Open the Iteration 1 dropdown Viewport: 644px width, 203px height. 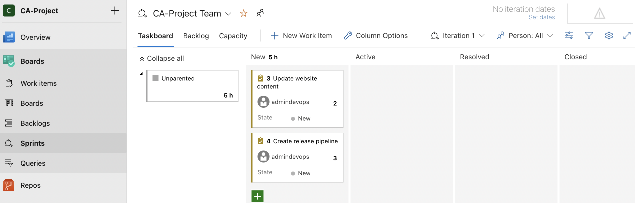(458, 36)
